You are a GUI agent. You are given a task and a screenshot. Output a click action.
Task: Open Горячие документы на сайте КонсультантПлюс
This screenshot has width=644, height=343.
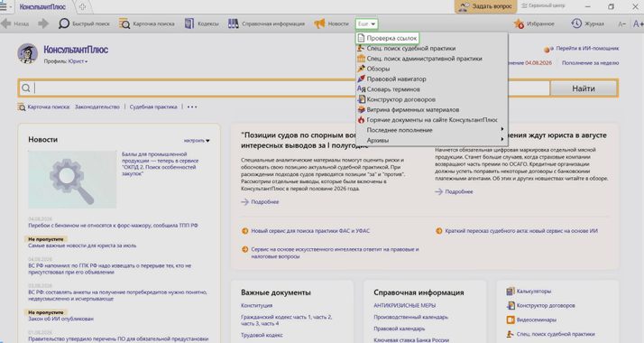click(x=431, y=120)
